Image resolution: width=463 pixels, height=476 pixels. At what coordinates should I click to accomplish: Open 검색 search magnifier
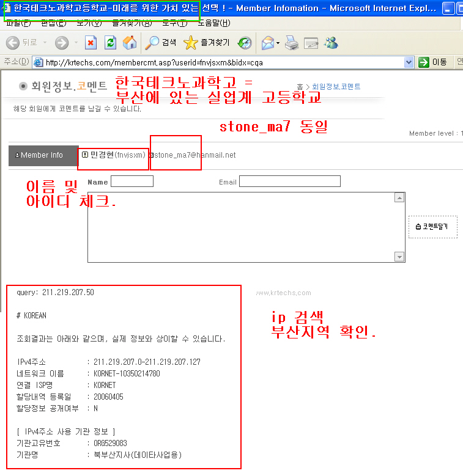160,43
